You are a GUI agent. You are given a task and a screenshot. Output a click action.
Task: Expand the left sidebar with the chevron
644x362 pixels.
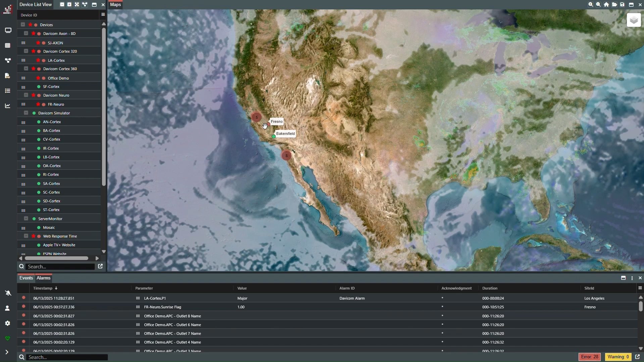(x=7, y=352)
